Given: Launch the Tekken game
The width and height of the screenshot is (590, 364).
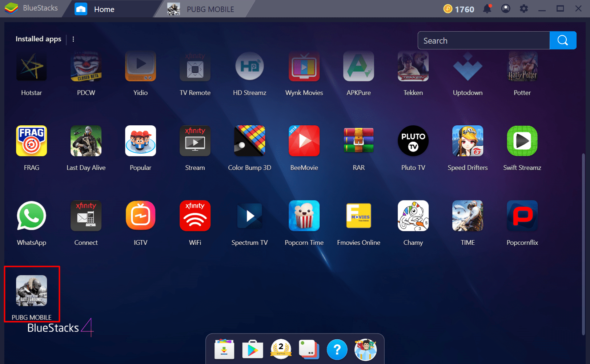Looking at the screenshot, I should point(413,66).
